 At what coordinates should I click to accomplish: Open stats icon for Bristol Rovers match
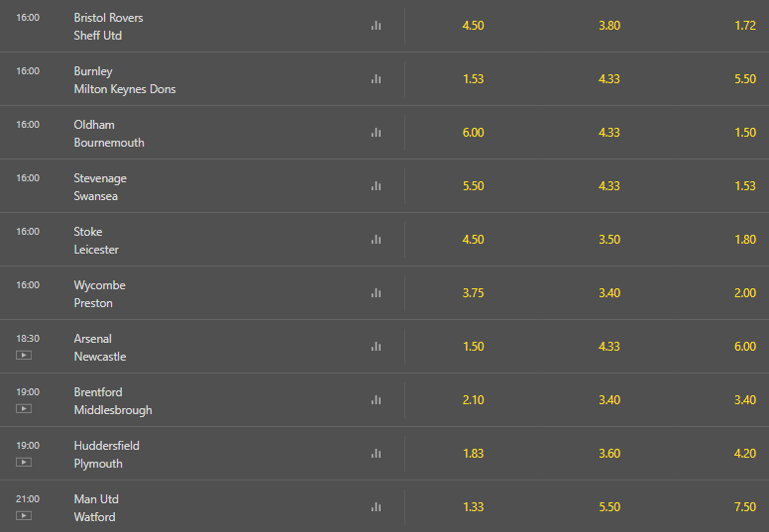[377, 26]
